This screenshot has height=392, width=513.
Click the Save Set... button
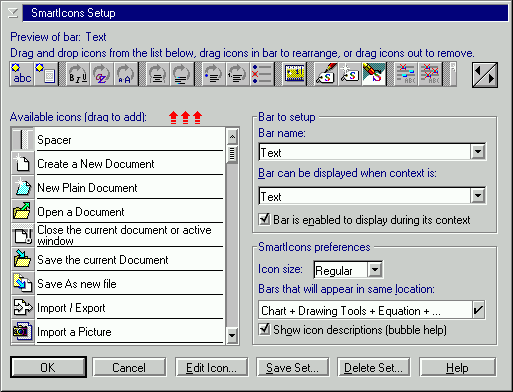292,367
